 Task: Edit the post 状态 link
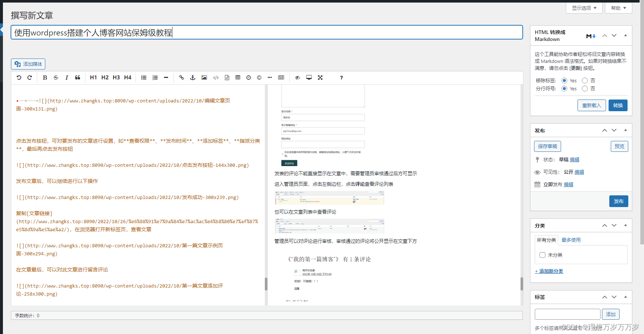click(x=574, y=160)
